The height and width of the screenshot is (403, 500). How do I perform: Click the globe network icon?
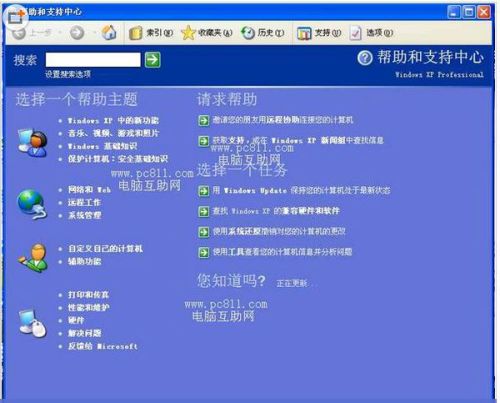click(x=31, y=204)
